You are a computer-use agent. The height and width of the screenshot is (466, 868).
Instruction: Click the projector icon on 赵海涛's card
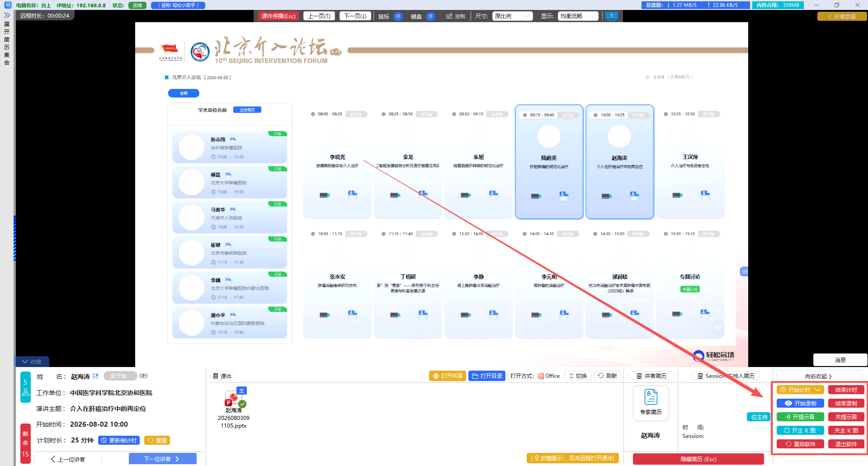[x=607, y=196]
